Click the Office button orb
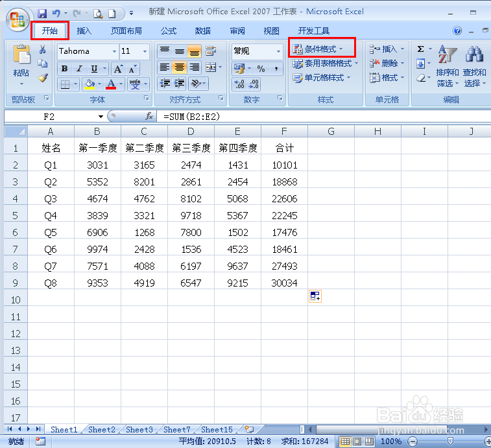The image size is (491, 448). click(x=18, y=19)
